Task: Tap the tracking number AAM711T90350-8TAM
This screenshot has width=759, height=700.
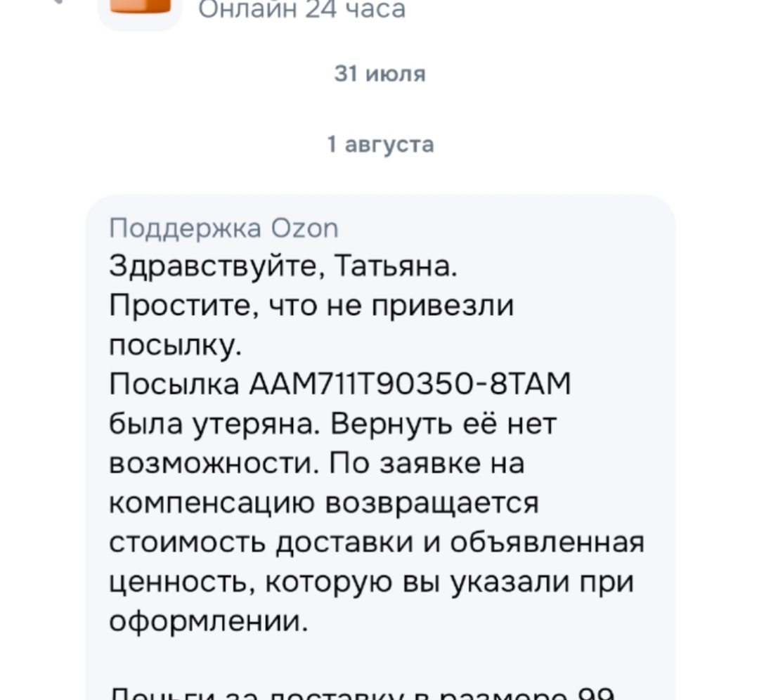Action: click(x=411, y=386)
